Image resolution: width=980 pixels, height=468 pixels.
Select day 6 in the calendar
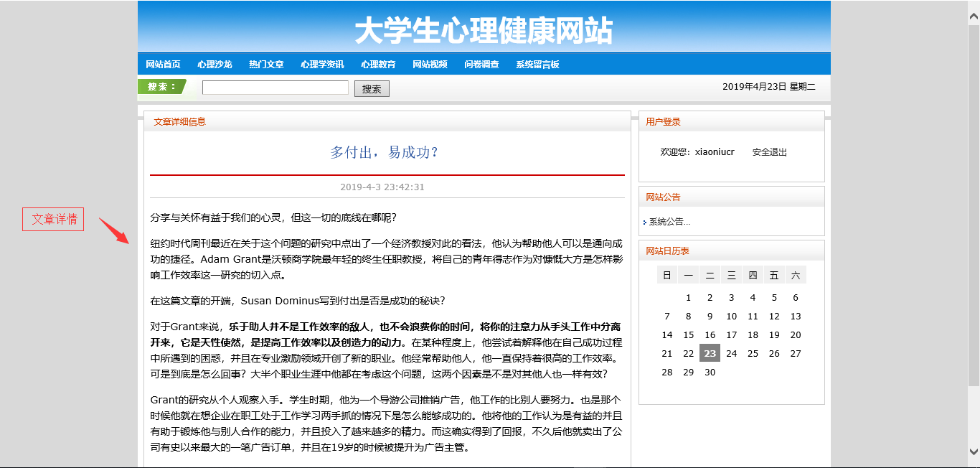(x=796, y=298)
